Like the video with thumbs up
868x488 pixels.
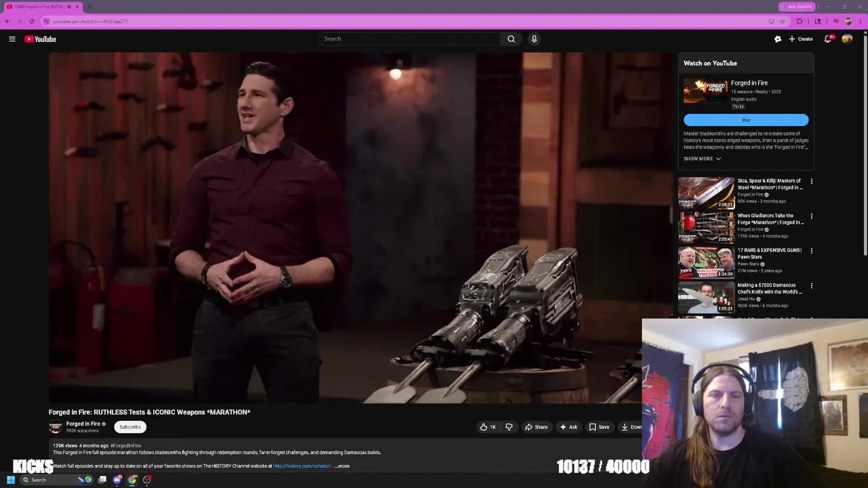pyautogui.click(x=488, y=427)
